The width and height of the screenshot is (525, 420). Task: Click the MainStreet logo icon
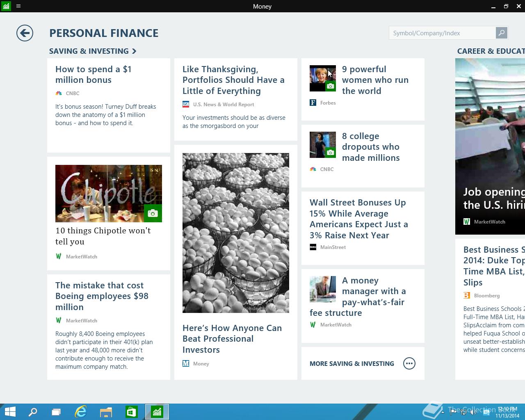pos(313,247)
